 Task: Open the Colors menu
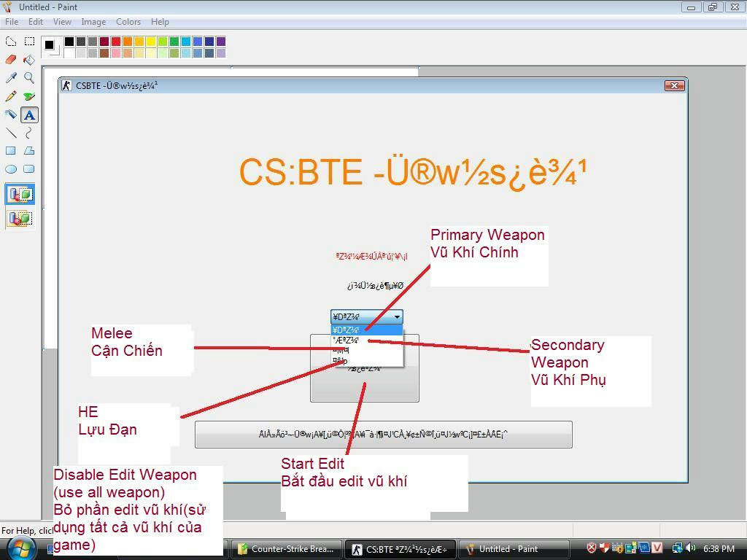[128, 22]
